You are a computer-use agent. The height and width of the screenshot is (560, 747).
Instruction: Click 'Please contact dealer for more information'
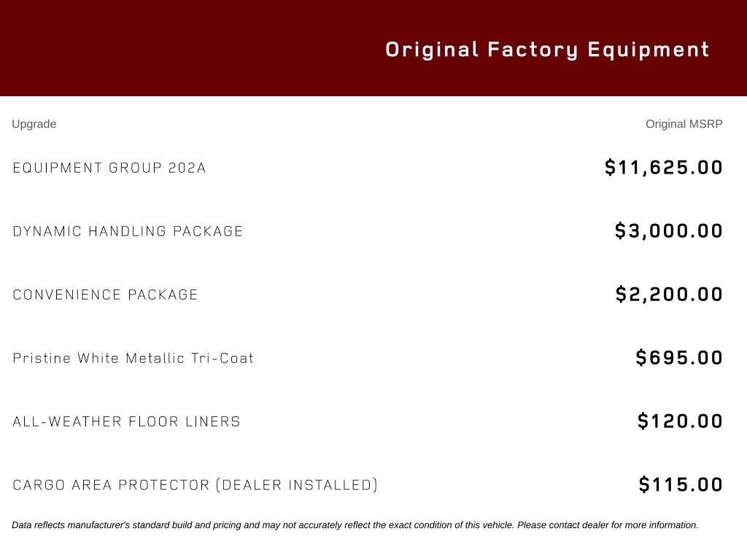coord(608,525)
